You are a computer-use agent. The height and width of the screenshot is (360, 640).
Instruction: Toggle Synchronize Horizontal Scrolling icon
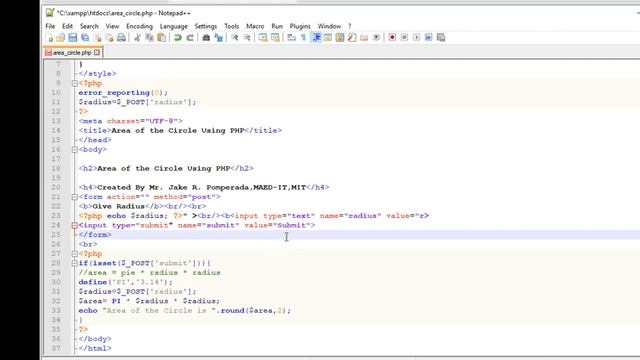point(275,38)
